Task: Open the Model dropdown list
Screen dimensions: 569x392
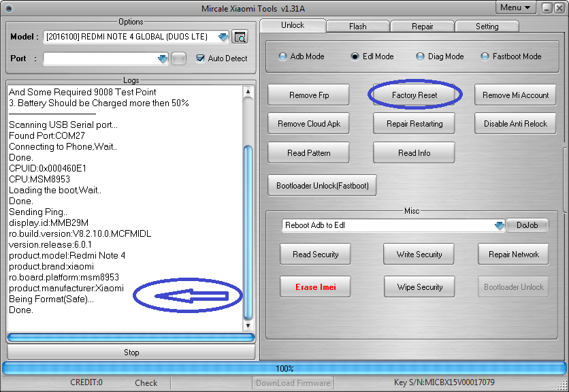Action: pos(223,37)
